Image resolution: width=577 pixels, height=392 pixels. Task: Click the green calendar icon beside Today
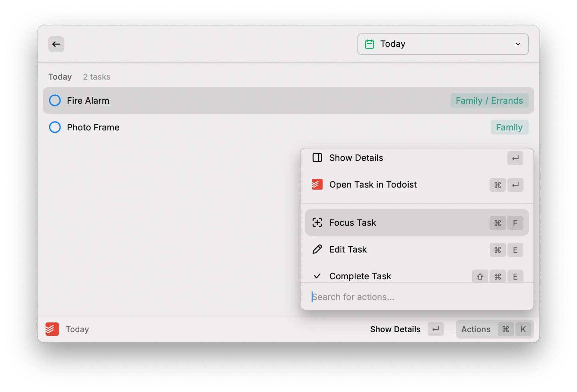click(369, 44)
